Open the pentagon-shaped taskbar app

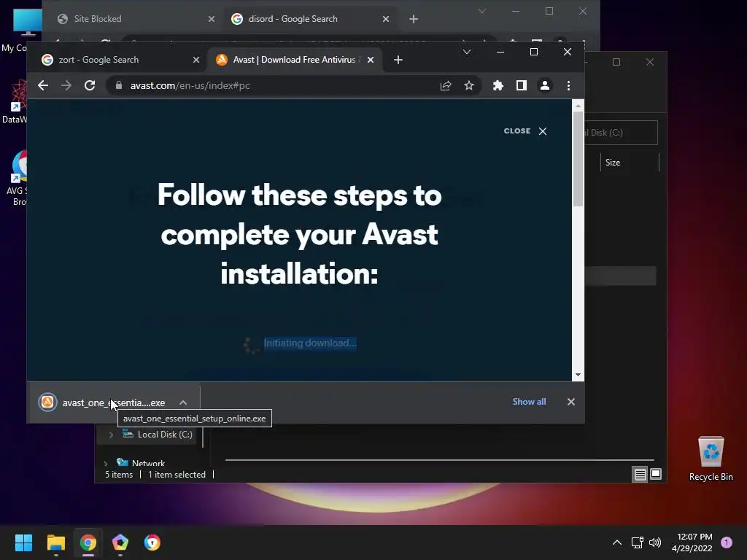120,542
